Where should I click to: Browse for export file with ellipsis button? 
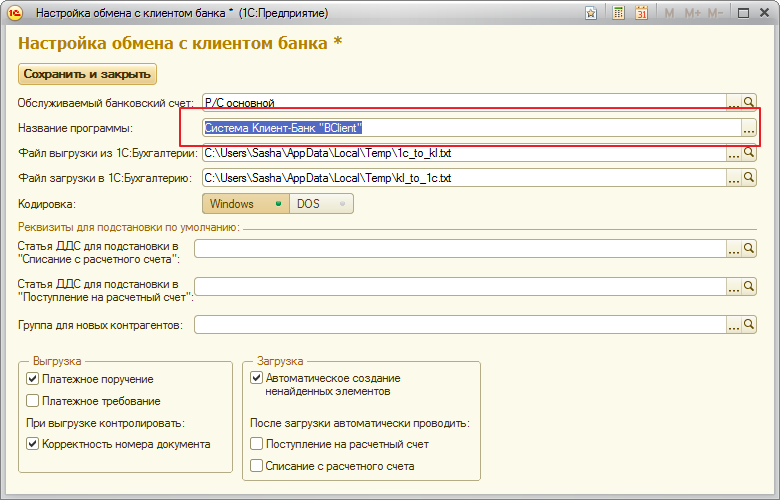pos(734,153)
